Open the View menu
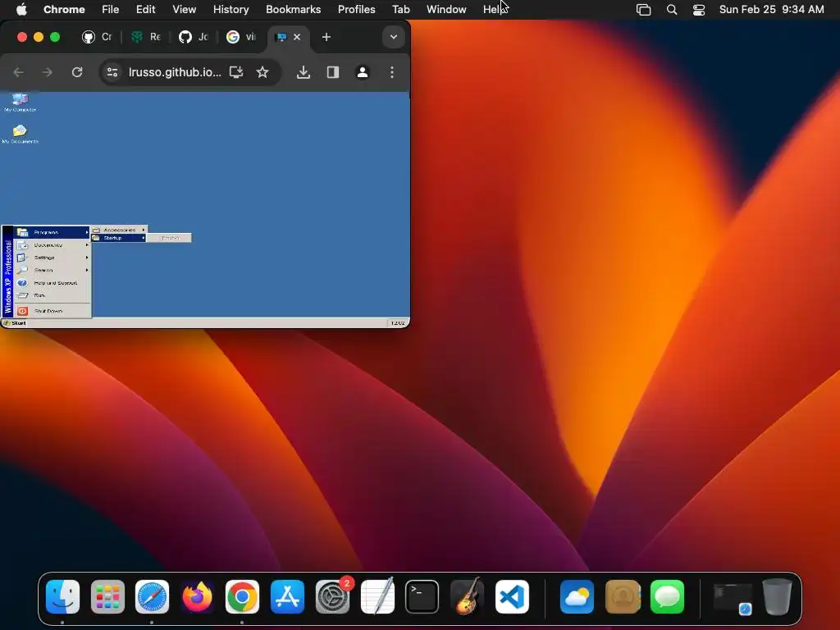840x630 pixels. click(185, 9)
